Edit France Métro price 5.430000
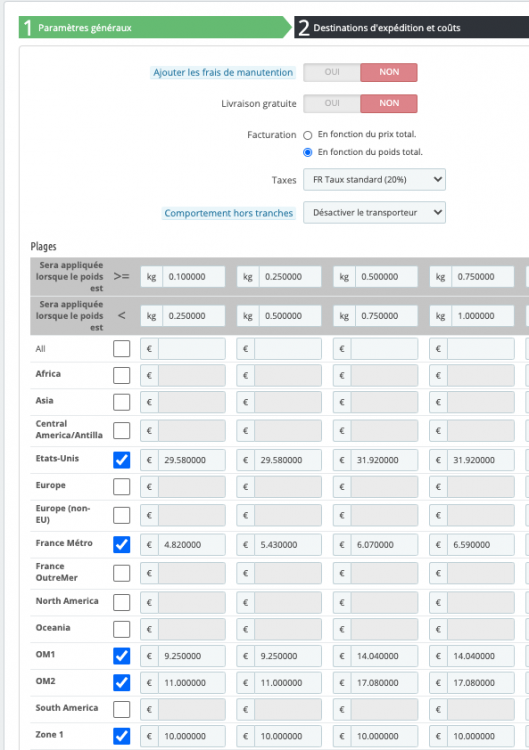The height and width of the screenshot is (750, 529). (x=288, y=545)
